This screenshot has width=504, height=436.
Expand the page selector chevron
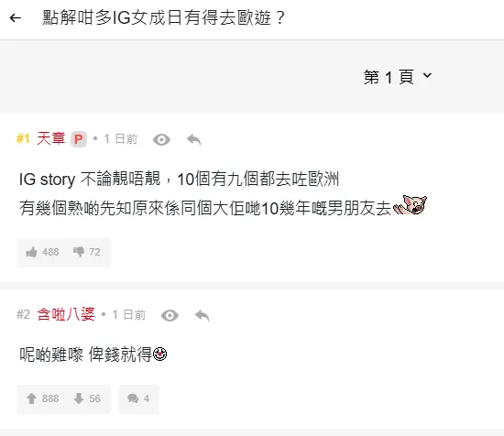point(427,75)
